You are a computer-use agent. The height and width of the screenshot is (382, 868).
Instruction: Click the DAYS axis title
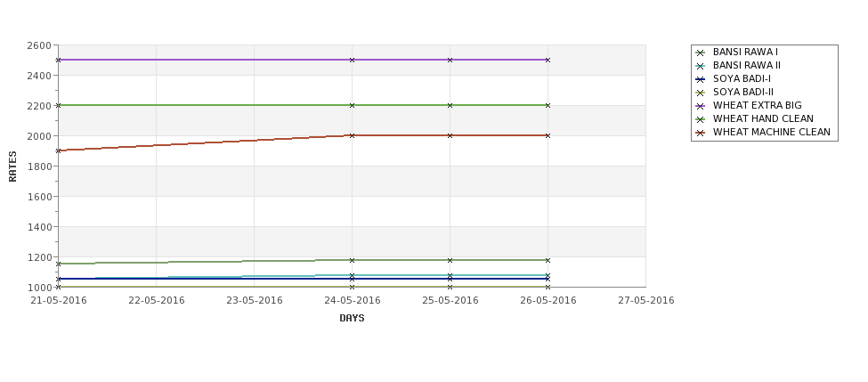pyautogui.click(x=352, y=319)
